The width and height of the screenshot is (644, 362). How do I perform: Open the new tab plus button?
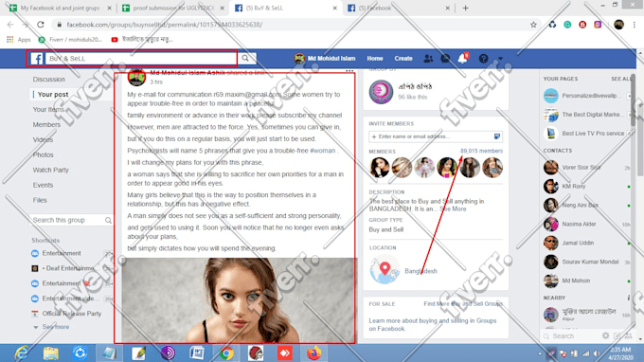tap(465, 8)
